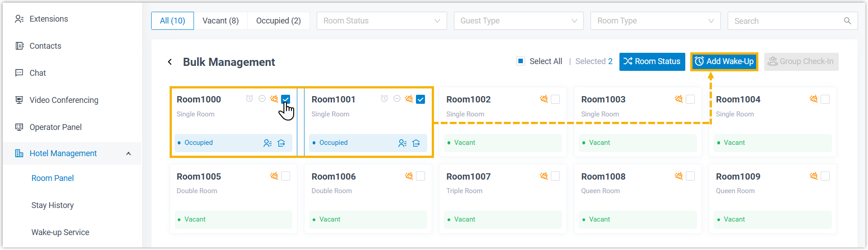868x250 pixels.
Task: Open the Guest Type dropdown
Action: pos(518,21)
